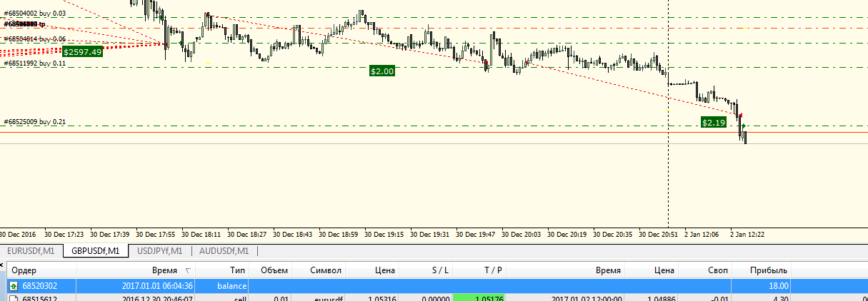Image resolution: width=868 pixels, height=301 pixels.
Task: Click the $2.00 profit label
Action: pyautogui.click(x=382, y=71)
